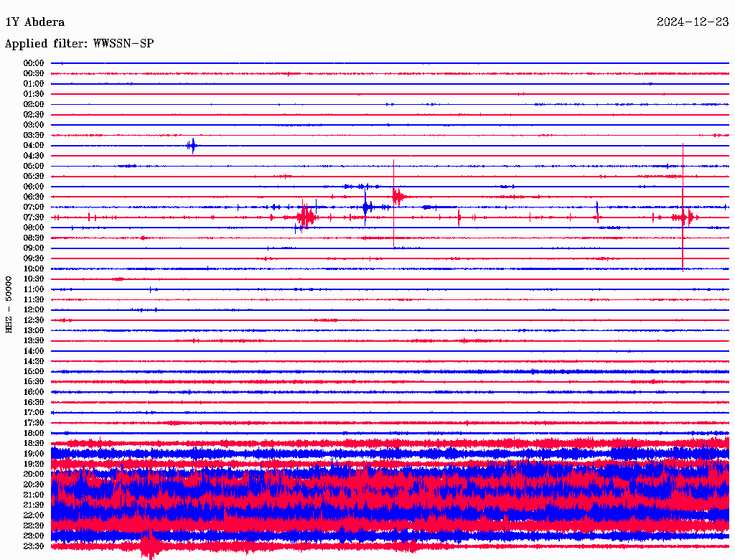Select the 08:00 time label

tap(34, 228)
